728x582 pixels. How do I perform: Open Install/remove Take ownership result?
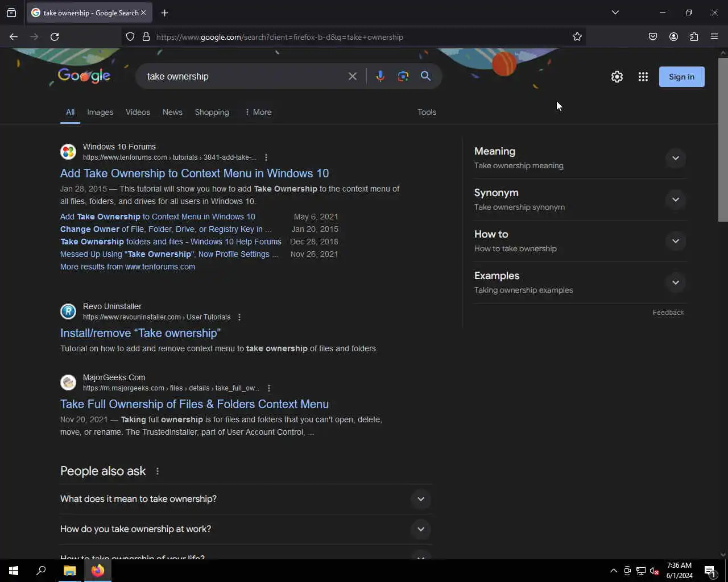(x=140, y=333)
